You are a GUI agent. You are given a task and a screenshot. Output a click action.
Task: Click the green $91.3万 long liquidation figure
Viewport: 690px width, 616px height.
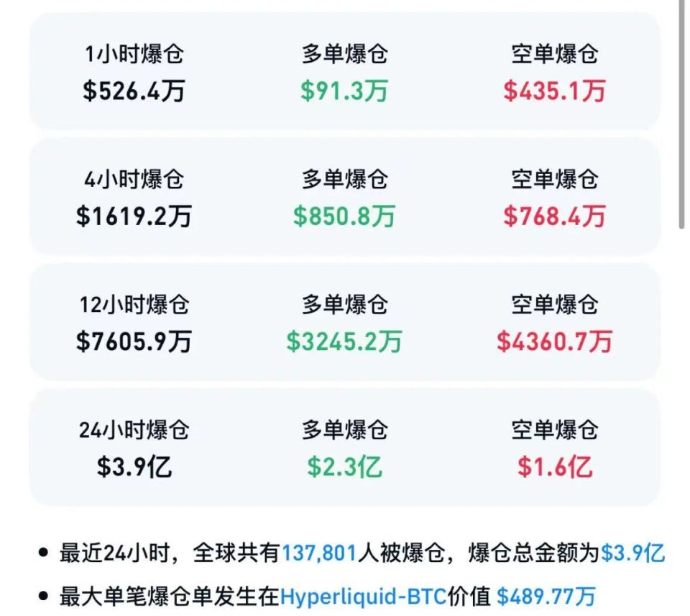click(x=344, y=90)
